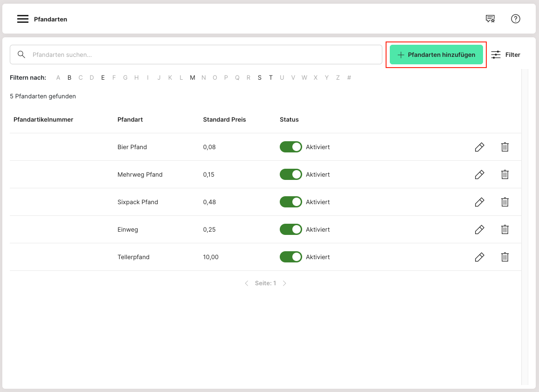The width and height of the screenshot is (539, 392).
Task: Click Pfandarten hinzufügen button
Action: pyautogui.click(x=436, y=55)
